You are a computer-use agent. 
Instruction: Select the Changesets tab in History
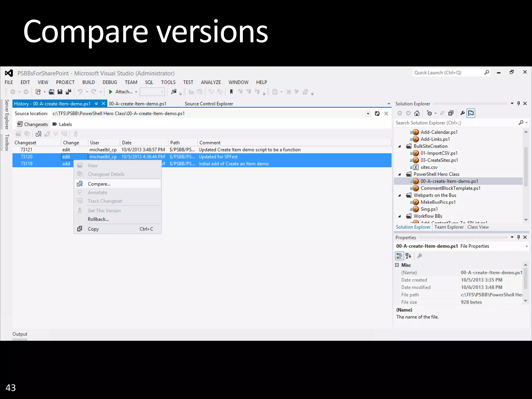[33, 124]
